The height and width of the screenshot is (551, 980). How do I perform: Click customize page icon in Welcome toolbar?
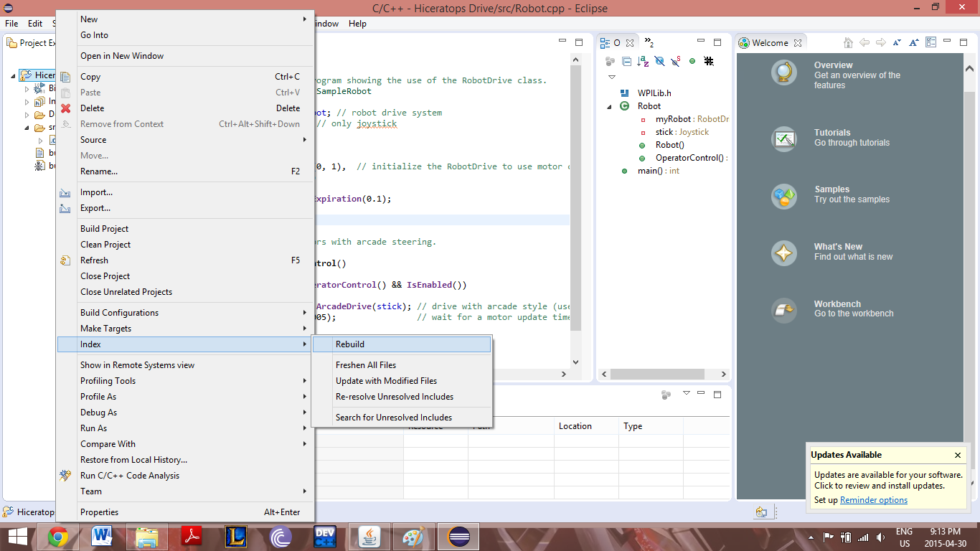(930, 43)
